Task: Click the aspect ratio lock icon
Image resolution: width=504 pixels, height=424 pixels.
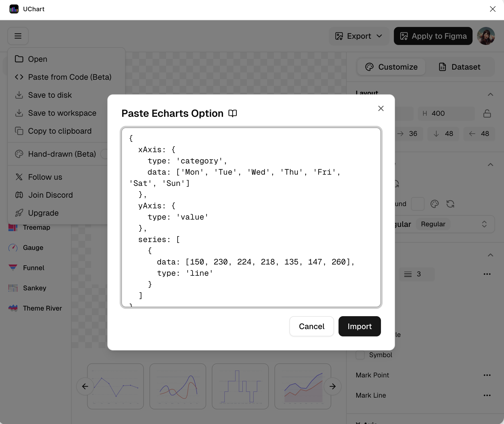Action: 487,113
